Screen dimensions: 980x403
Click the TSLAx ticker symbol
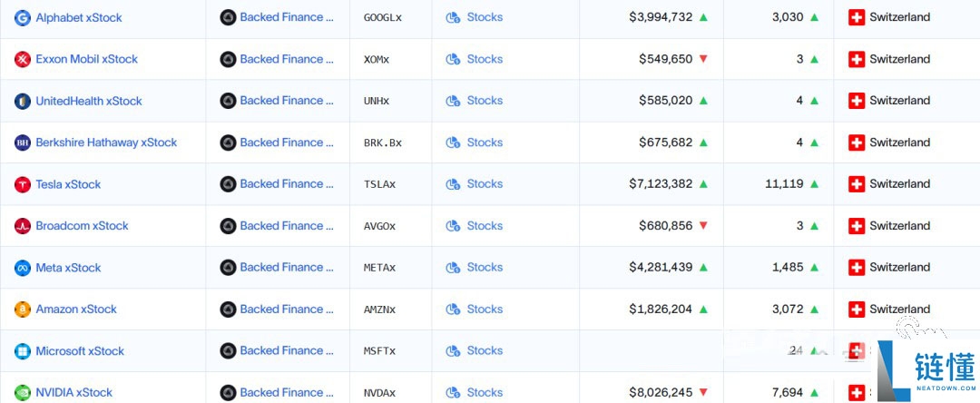(379, 184)
